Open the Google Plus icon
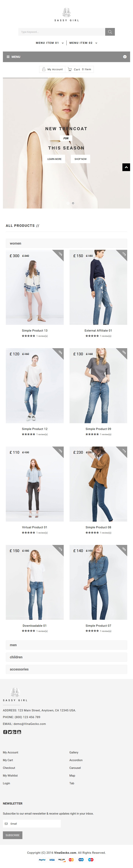Image resolution: width=133 pixels, height=868 pixels. click(14, 732)
